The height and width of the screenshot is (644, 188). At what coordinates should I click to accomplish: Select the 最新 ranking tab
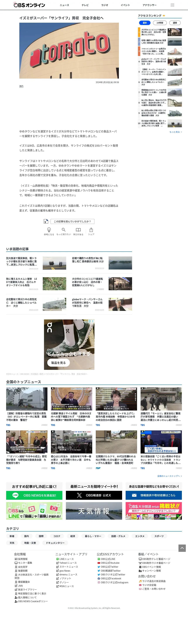(x=145, y=23)
